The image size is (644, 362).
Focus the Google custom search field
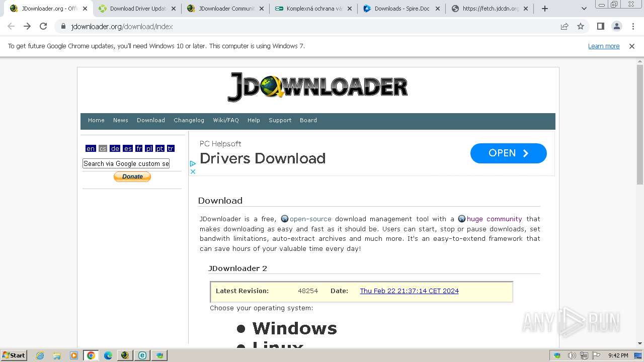click(126, 163)
